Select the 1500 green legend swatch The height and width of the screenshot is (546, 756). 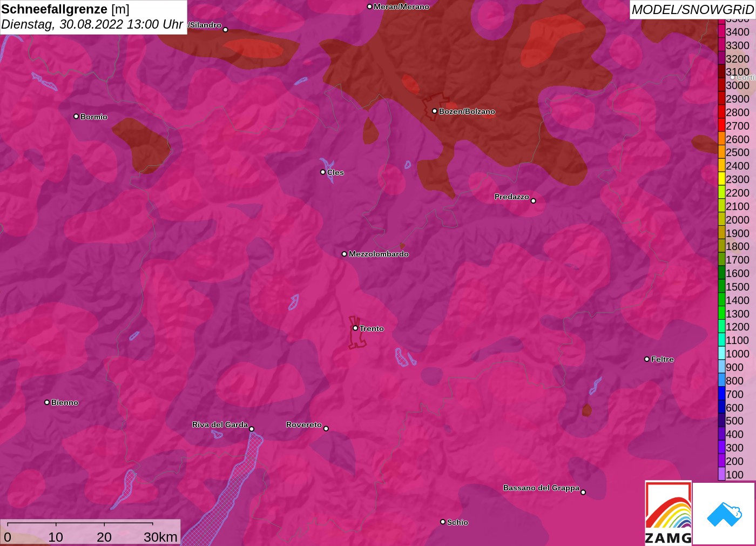[x=721, y=287]
